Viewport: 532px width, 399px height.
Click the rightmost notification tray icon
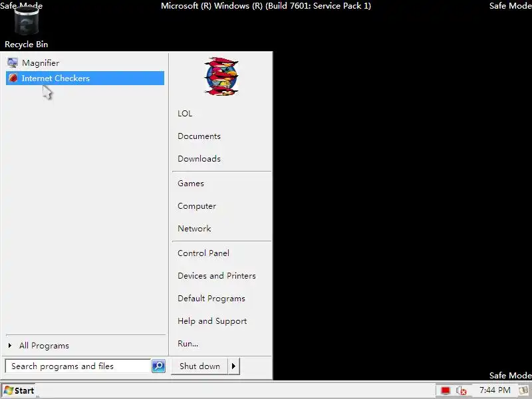(x=524, y=390)
